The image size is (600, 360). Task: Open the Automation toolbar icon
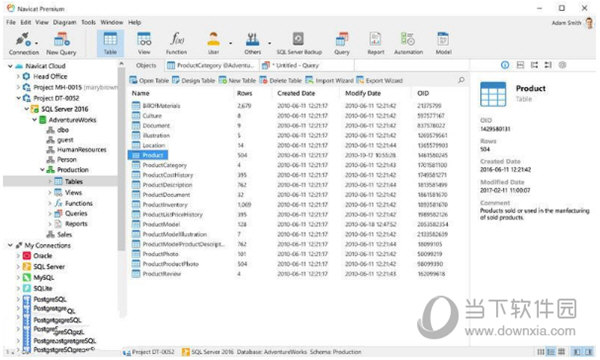pyautogui.click(x=408, y=44)
